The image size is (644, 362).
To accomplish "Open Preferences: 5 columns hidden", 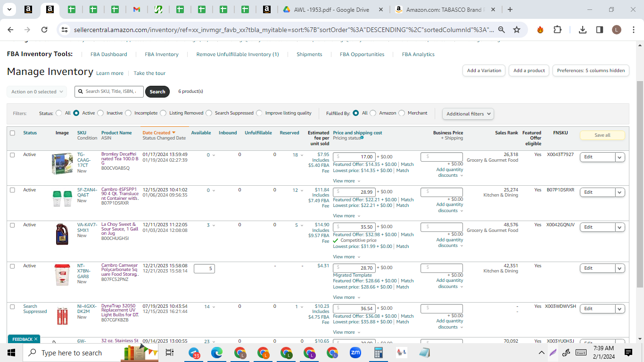I will pos(591,71).
